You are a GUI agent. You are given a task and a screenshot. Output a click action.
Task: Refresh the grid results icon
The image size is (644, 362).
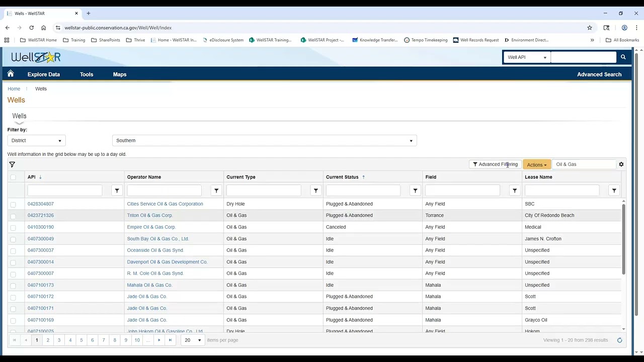coord(620,340)
